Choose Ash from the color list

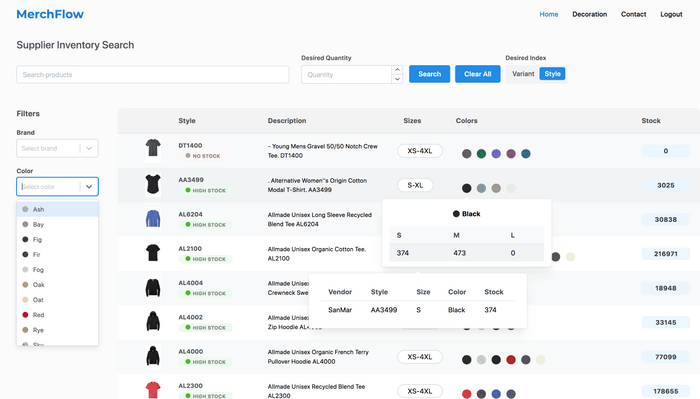57,209
